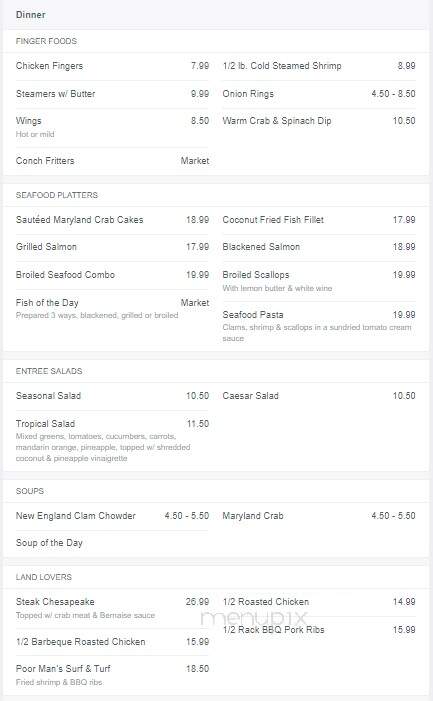Click the Caesar Salad entry
This screenshot has width=433, height=701.
[319, 396]
